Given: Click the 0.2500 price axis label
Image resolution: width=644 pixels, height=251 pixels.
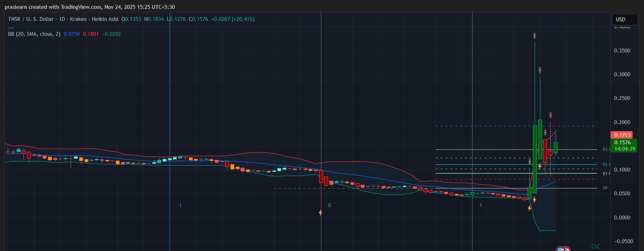Looking at the screenshot, I should click(622, 98).
